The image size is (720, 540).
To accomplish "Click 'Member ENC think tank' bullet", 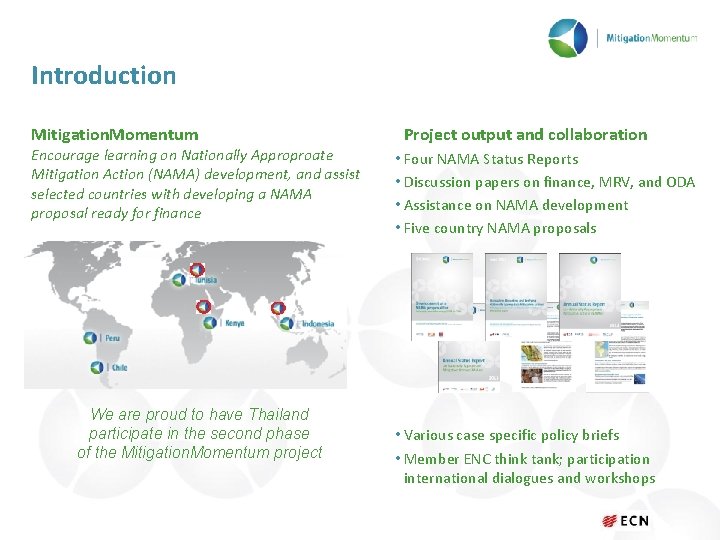I will (529, 468).
